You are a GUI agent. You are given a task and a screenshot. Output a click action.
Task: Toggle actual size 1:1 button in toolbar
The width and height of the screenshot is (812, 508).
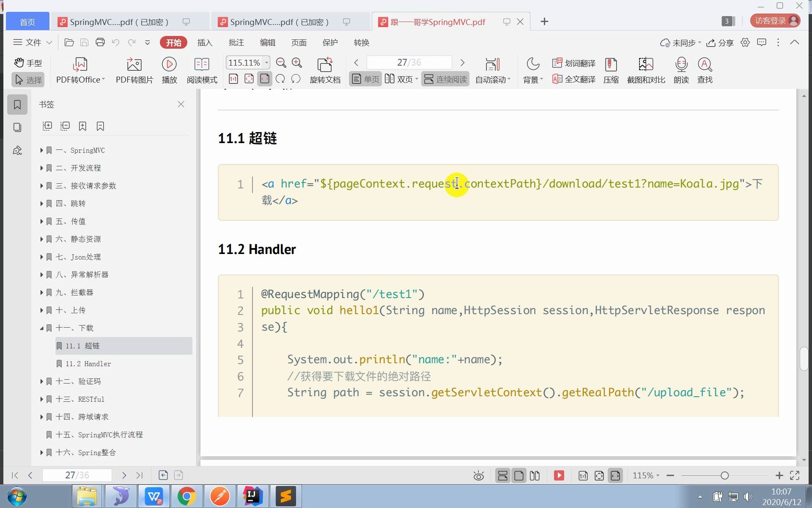click(233, 79)
